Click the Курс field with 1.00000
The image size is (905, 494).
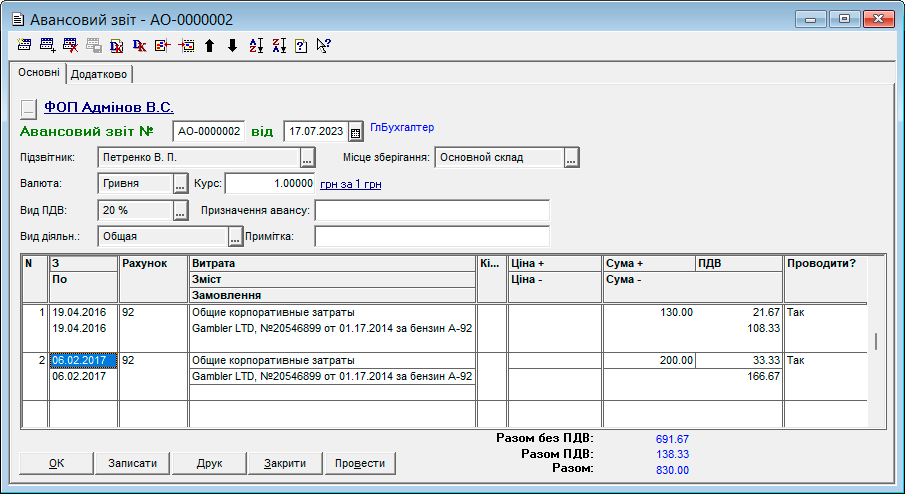pos(270,184)
